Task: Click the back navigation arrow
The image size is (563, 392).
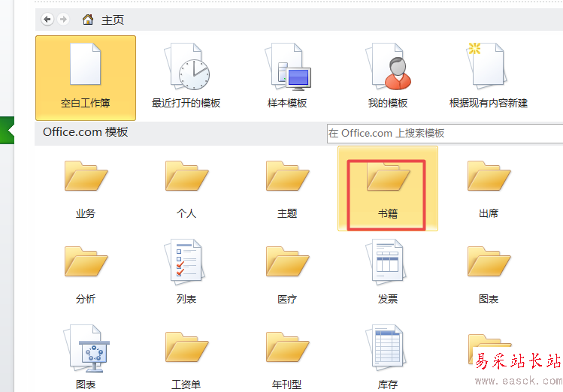Action: 47,19
